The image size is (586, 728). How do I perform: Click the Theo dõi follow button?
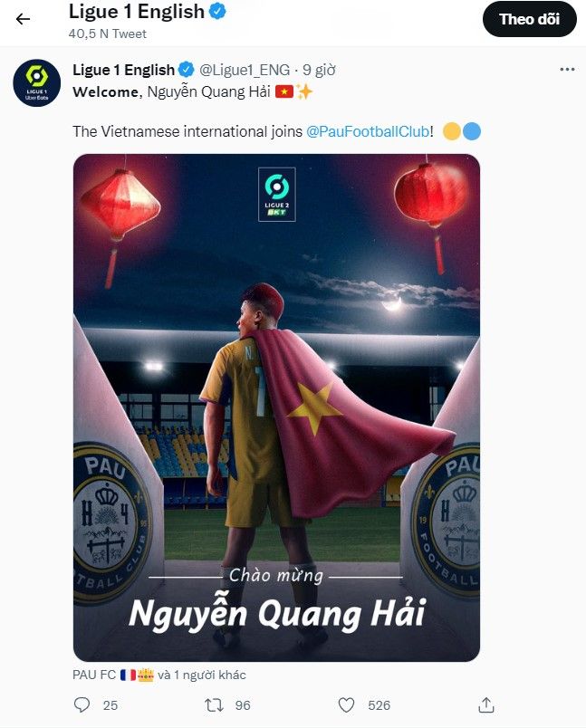pos(529,19)
